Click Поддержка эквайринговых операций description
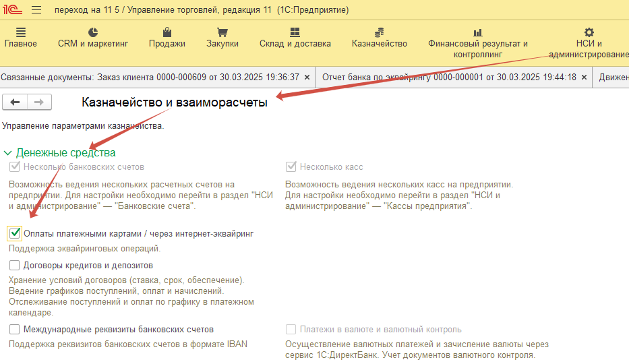 click(x=85, y=249)
